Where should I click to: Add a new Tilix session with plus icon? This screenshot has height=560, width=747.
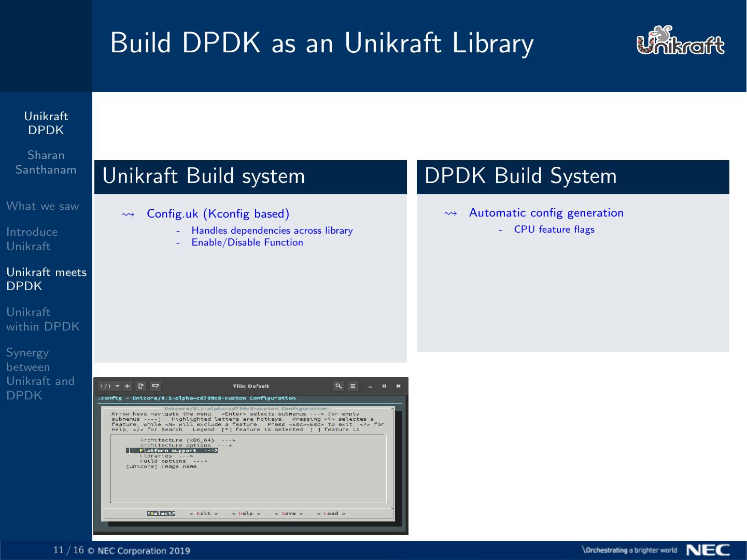127,385
